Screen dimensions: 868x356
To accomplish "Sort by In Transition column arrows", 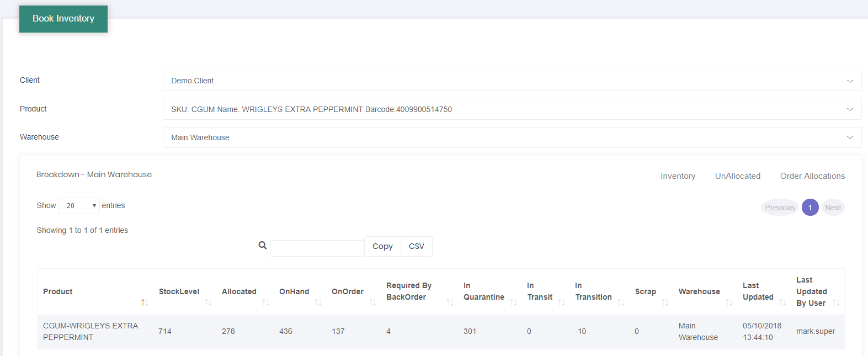I will (x=621, y=302).
